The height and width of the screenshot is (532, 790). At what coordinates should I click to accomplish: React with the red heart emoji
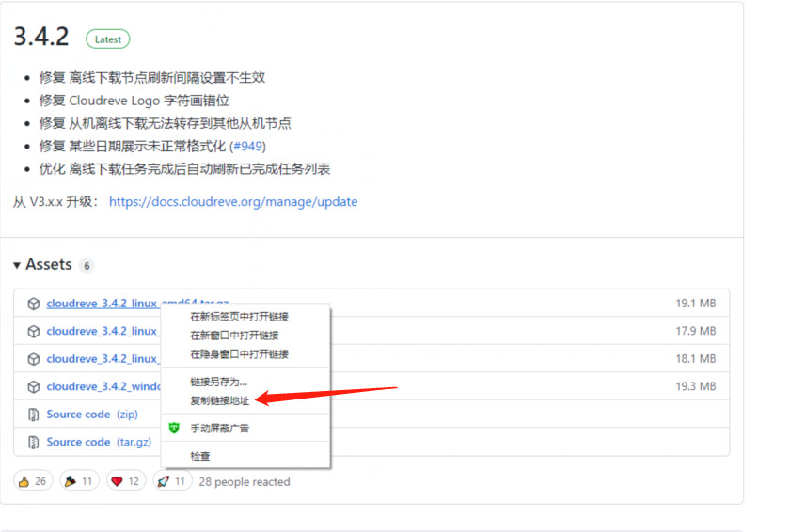126,481
